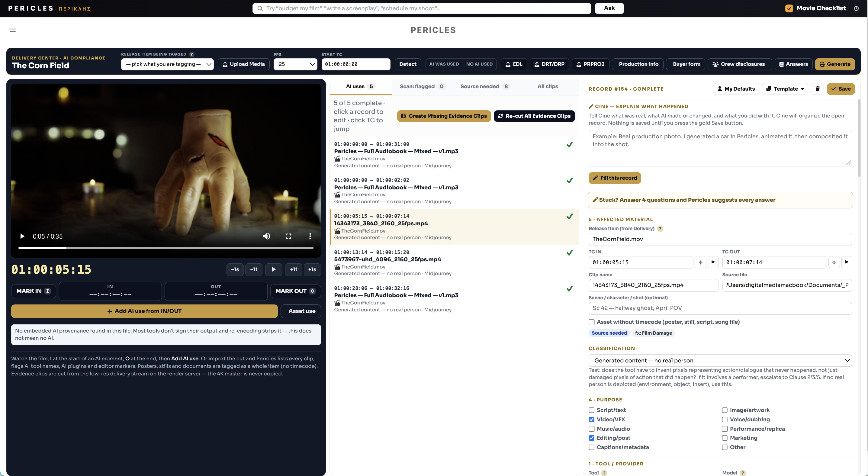
Task: Click the gold Generate button
Action: (835, 64)
